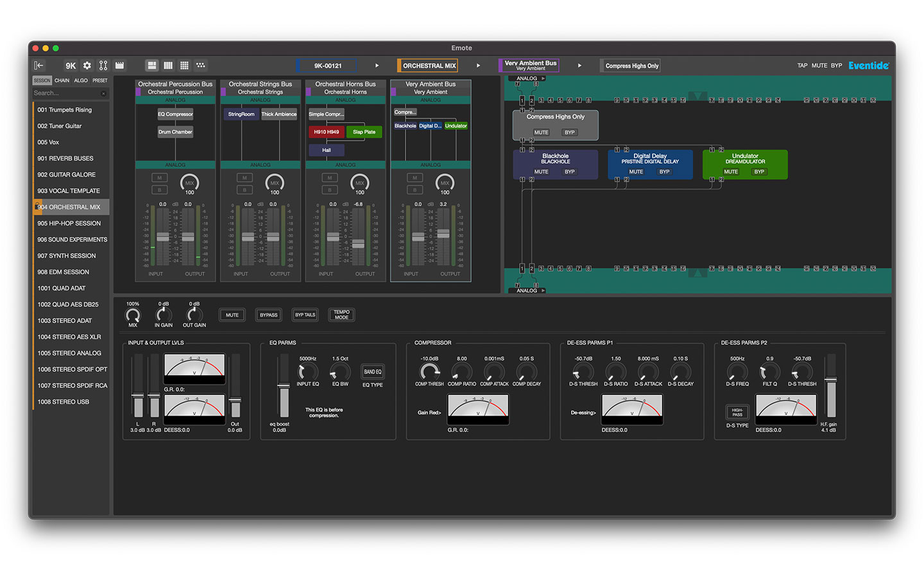The height and width of the screenshot is (578, 924).
Task: Click the play arrow after 9K-00121
Action: point(377,66)
